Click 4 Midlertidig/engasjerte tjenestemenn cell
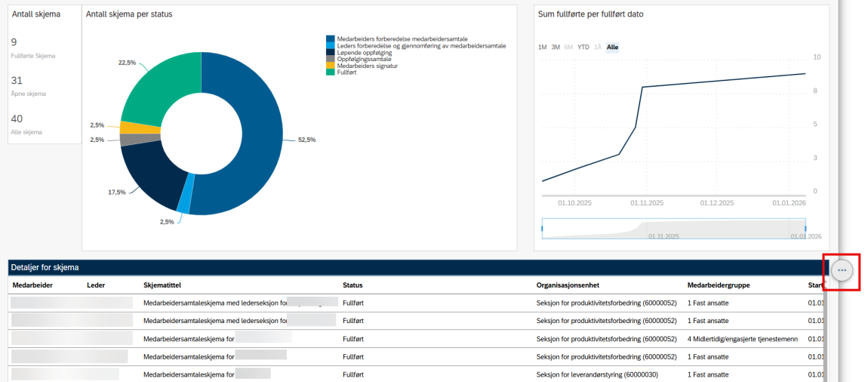Screen dimensions: 868x382 coord(743,339)
